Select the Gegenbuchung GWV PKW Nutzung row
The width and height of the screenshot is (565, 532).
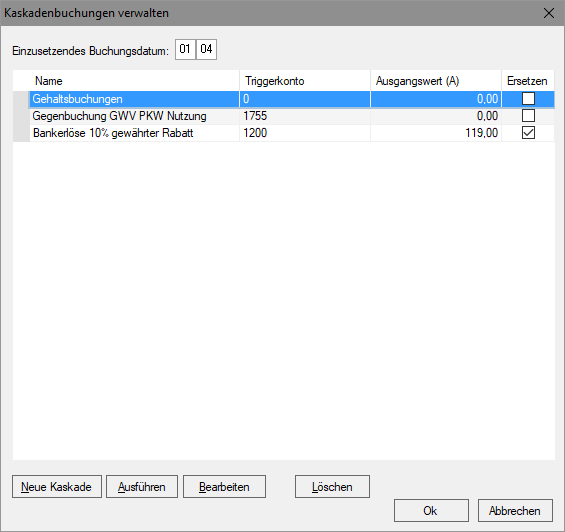click(284, 116)
